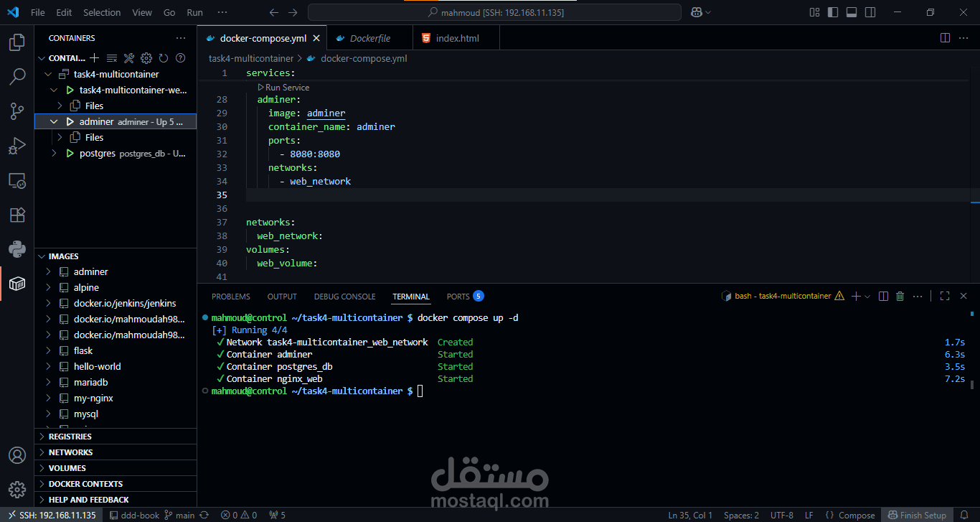Viewport: 980px width, 522px height.
Task: Open the Containers view in activity bar
Action: point(17,284)
